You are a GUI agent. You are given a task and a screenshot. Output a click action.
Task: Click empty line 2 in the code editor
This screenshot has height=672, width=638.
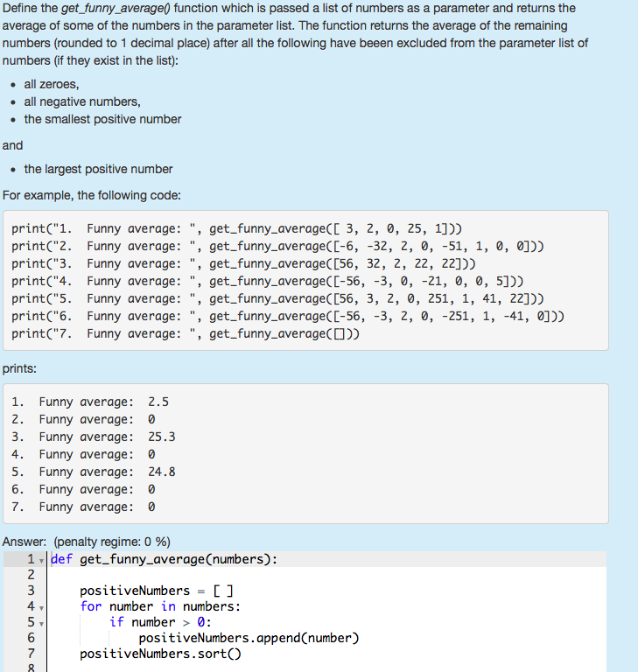point(326,575)
